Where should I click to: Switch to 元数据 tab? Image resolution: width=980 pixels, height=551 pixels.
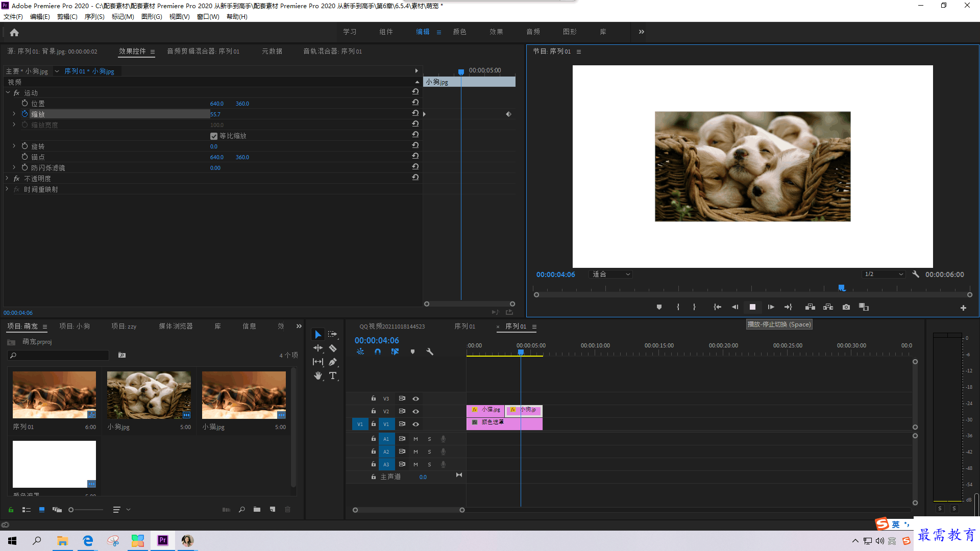(x=272, y=51)
